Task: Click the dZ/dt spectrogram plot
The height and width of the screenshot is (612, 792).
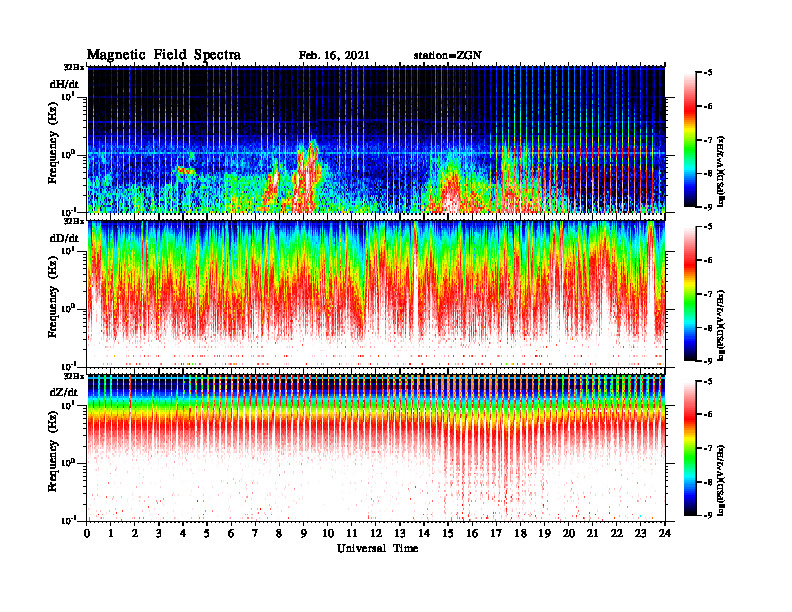Action: [376, 448]
